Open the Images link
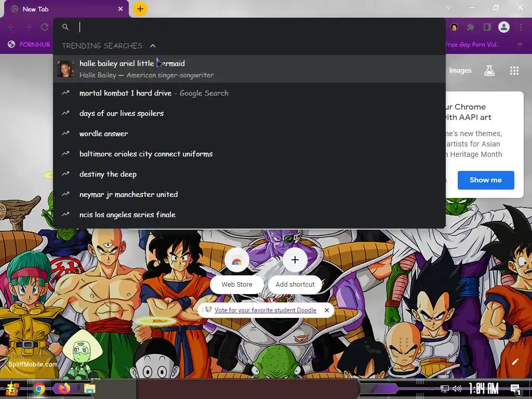 click(x=460, y=71)
